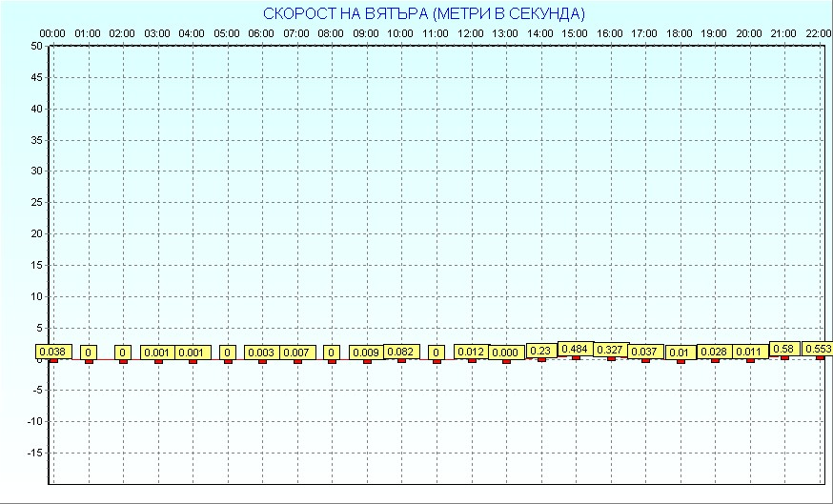Click the 0.484 data label at 15:00
The width and height of the screenshot is (833, 504).
pos(576,349)
